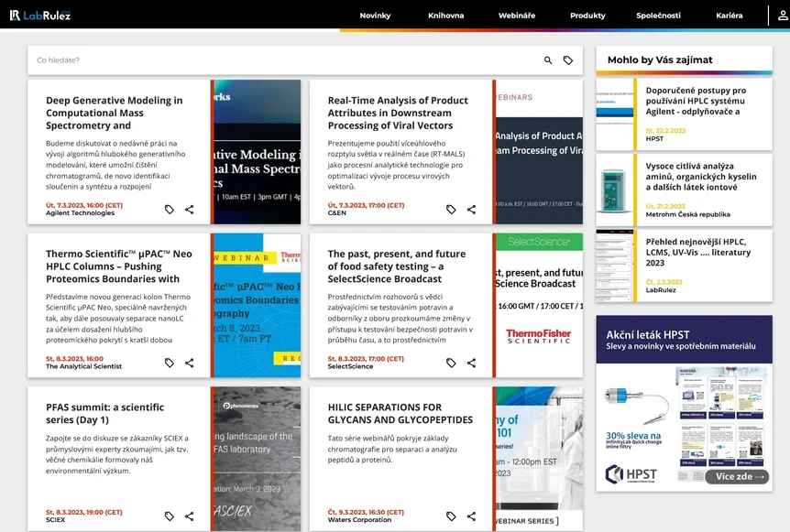Click 'Metrohm Česká republika' source text
The height and width of the screenshot is (532, 790).
point(687,214)
